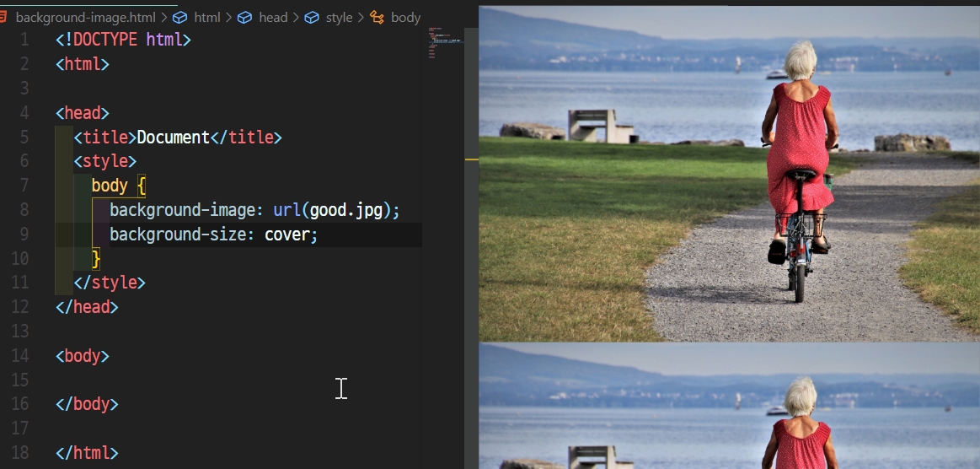Click the code minimap preview
980x469 pixels.
445,44
